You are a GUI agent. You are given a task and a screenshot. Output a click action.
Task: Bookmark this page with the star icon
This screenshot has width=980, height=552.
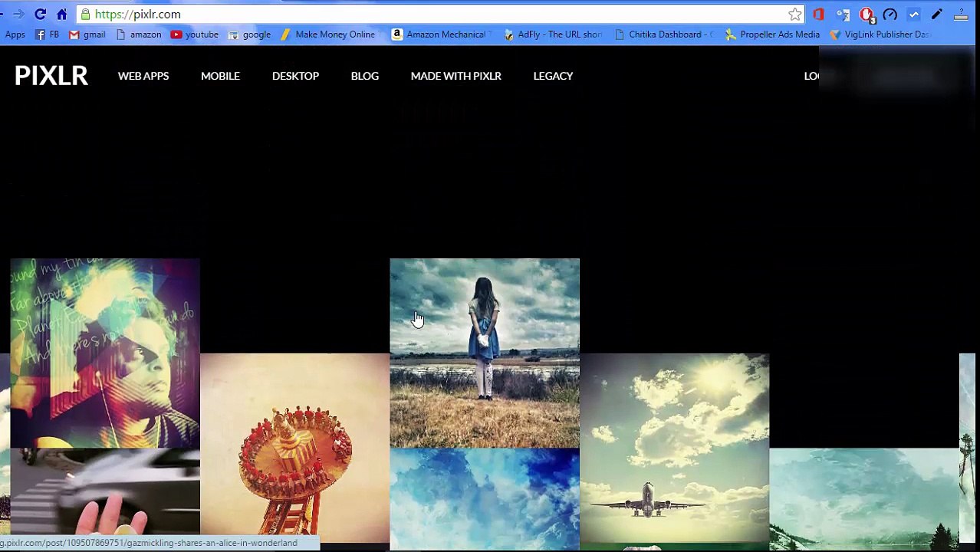tap(795, 14)
